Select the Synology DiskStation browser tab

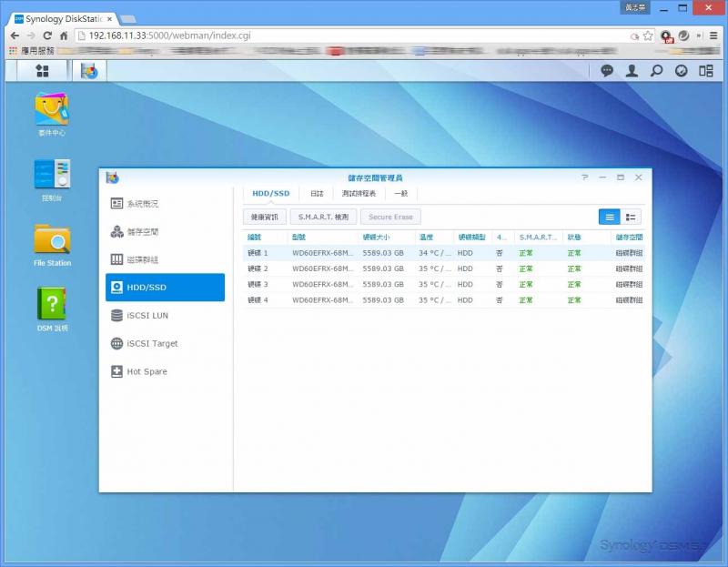(64, 19)
